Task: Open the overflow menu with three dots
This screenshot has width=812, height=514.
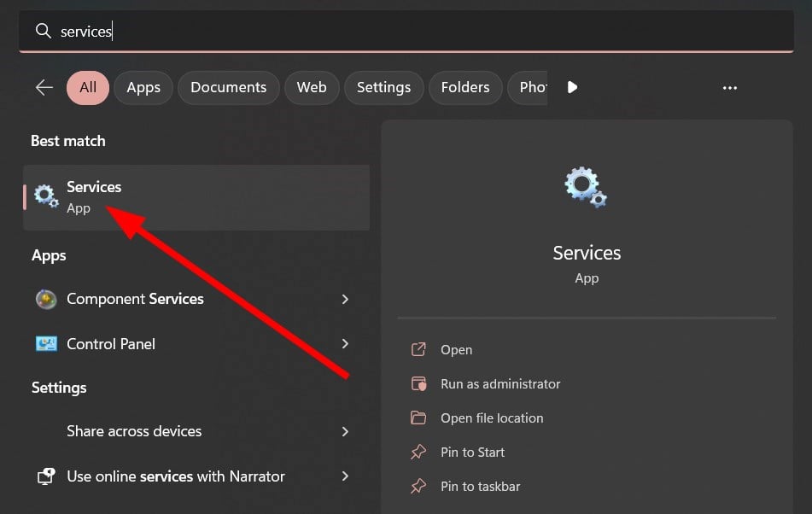Action: pos(730,87)
